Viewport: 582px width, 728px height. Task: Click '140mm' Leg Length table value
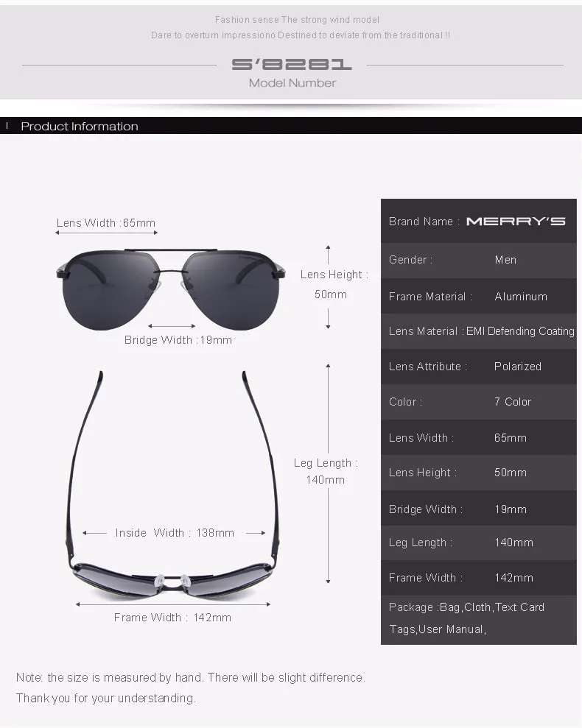pyautogui.click(x=513, y=543)
